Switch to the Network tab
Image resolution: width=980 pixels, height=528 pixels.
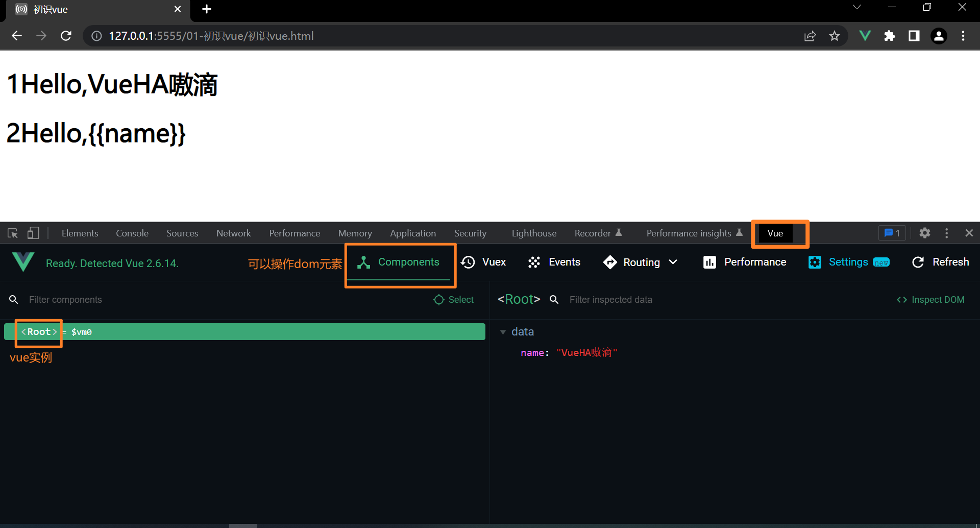pos(234,233)
